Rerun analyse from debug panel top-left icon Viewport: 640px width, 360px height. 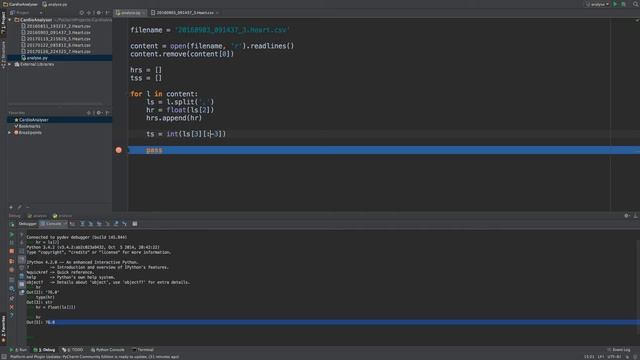click(11, 224)
